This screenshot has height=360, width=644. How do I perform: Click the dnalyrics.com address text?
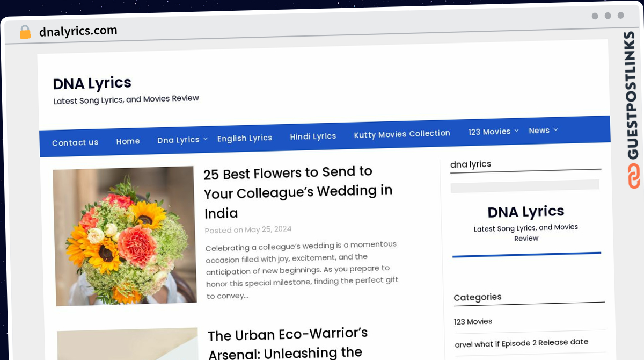[78, 31]
